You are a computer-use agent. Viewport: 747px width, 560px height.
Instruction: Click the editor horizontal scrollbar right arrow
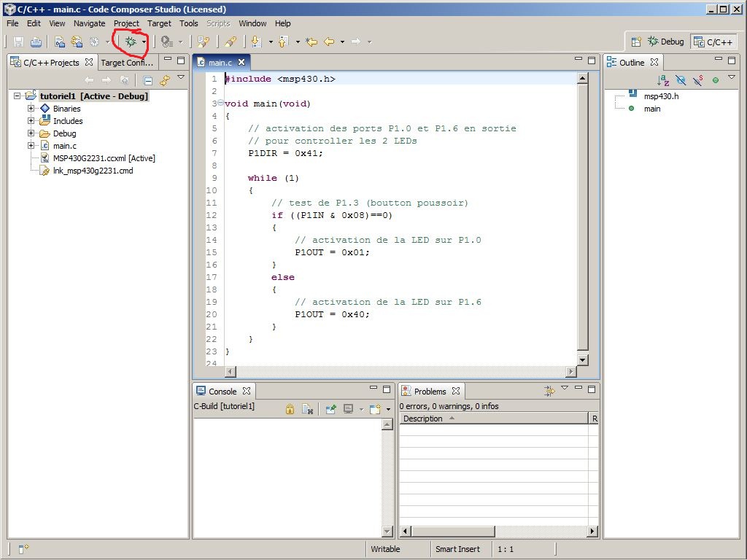[x=571, y=371]
